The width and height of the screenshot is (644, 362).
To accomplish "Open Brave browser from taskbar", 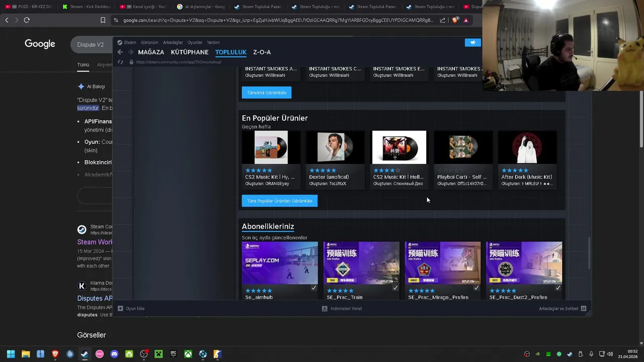I will click(55, 354).
